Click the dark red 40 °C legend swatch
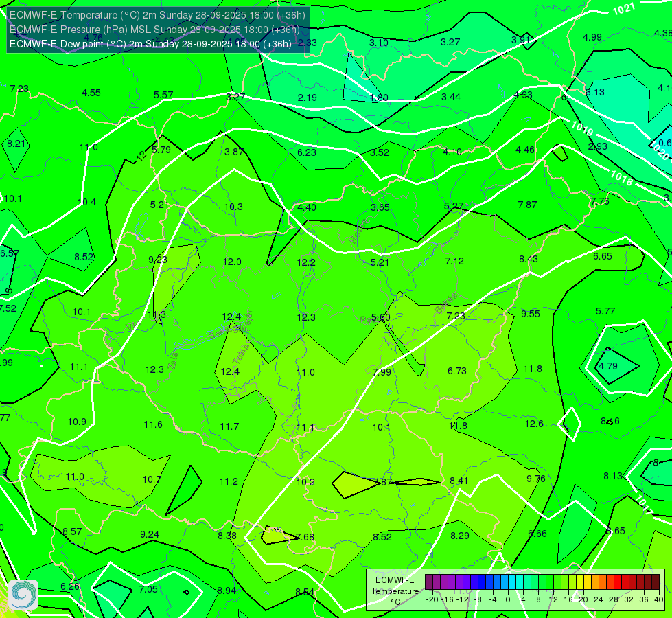Screen dimensions: 672x618 coord(656,582)
